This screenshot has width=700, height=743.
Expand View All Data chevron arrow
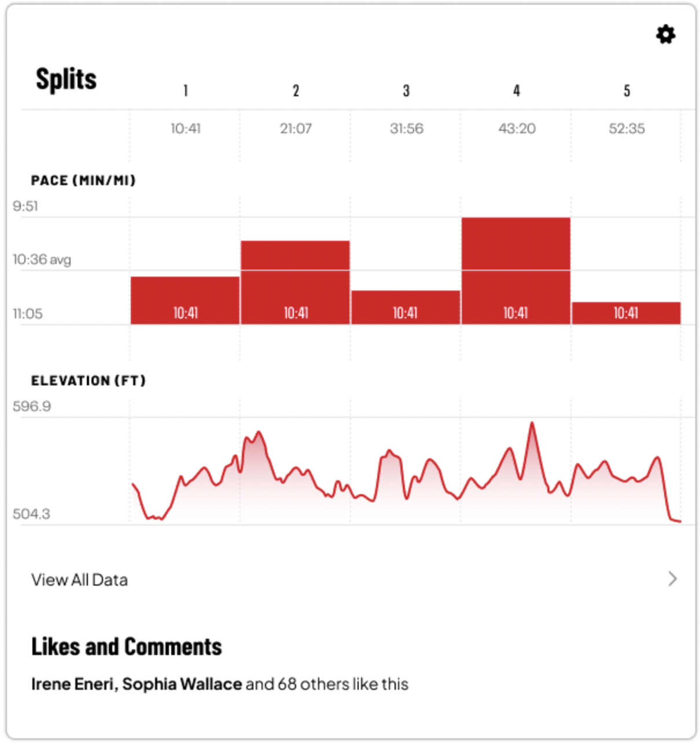tap(672, 579)
